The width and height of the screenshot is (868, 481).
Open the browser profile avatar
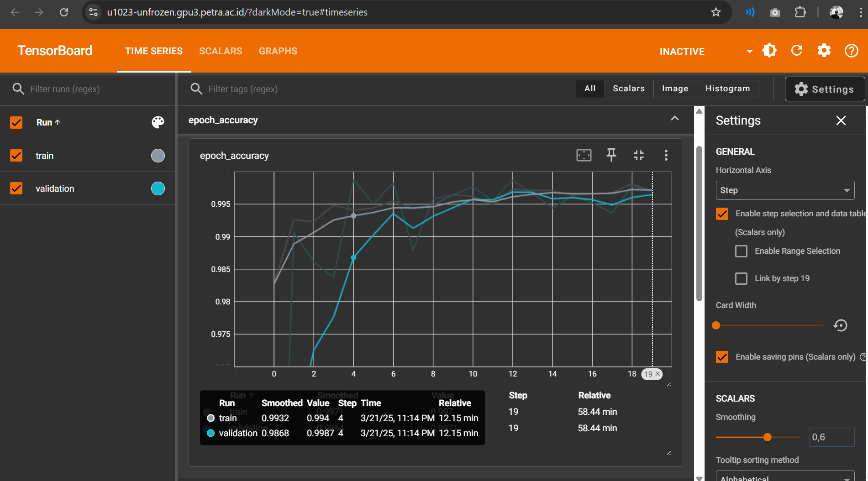[836, 12]
